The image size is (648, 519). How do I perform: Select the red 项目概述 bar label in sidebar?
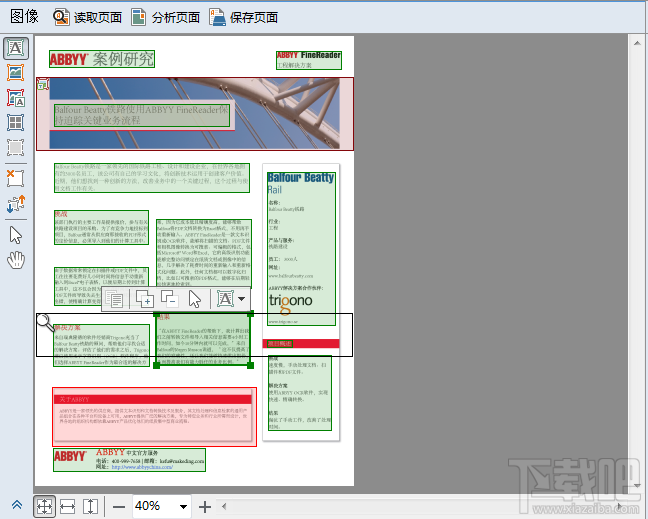point(280,343)
